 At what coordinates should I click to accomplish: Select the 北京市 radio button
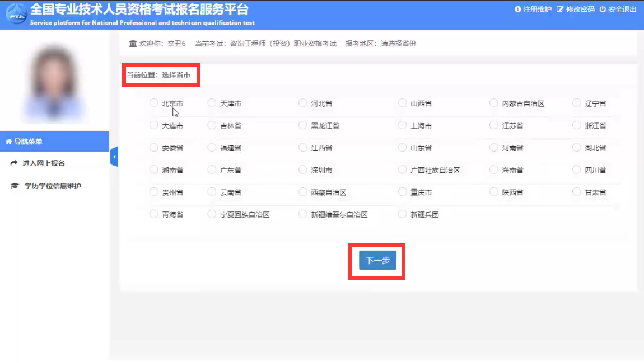pos(154,103)
